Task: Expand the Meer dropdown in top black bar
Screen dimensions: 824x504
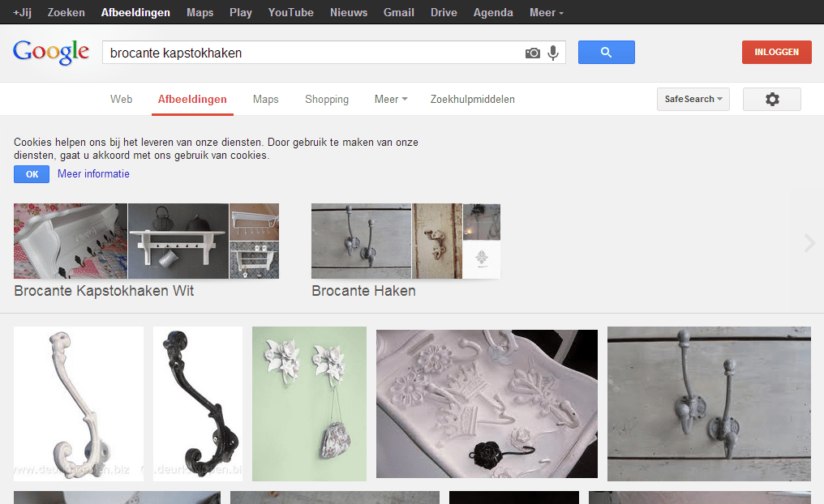Action: tap(546, 13)
